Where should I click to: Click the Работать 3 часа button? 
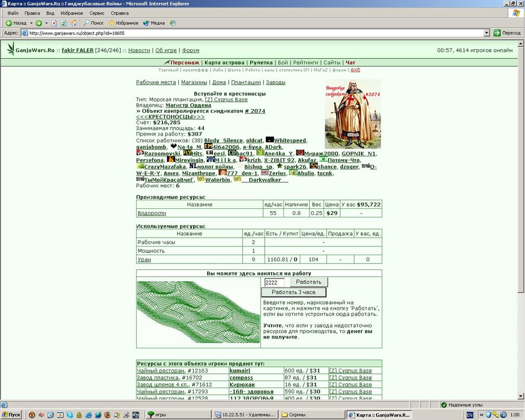pos(294,292)
